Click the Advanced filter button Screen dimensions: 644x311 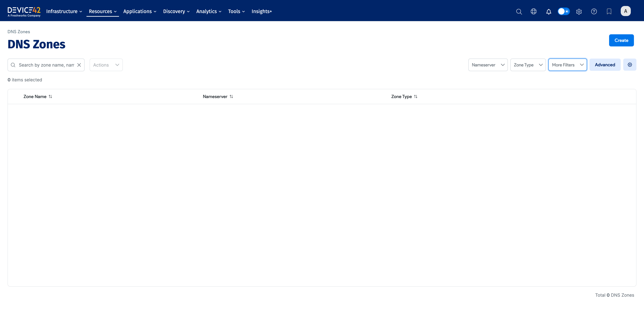tap(605, 65)
